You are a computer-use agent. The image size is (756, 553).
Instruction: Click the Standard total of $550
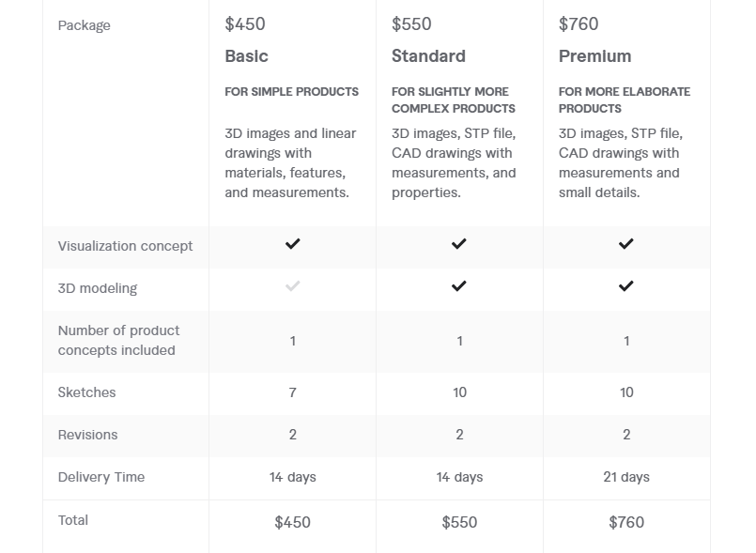(459, 522)
